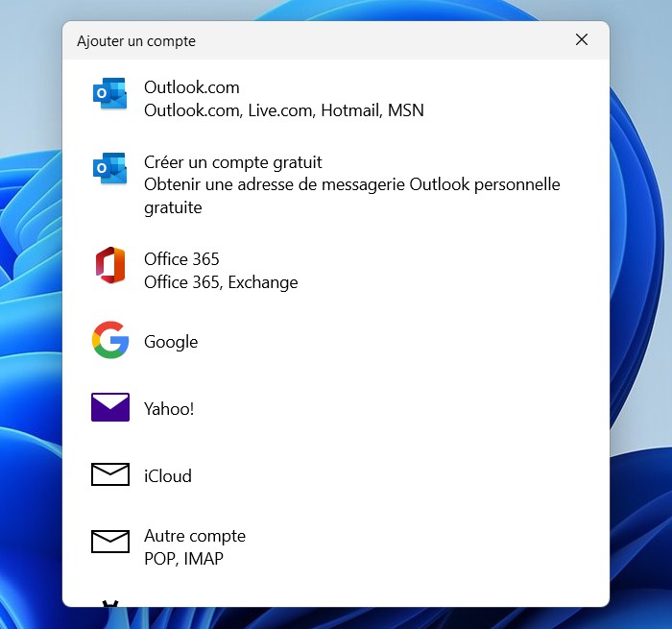The image size is (672, 629).
Task: Click the Google logo icon
Action: (x=110, y=340)
